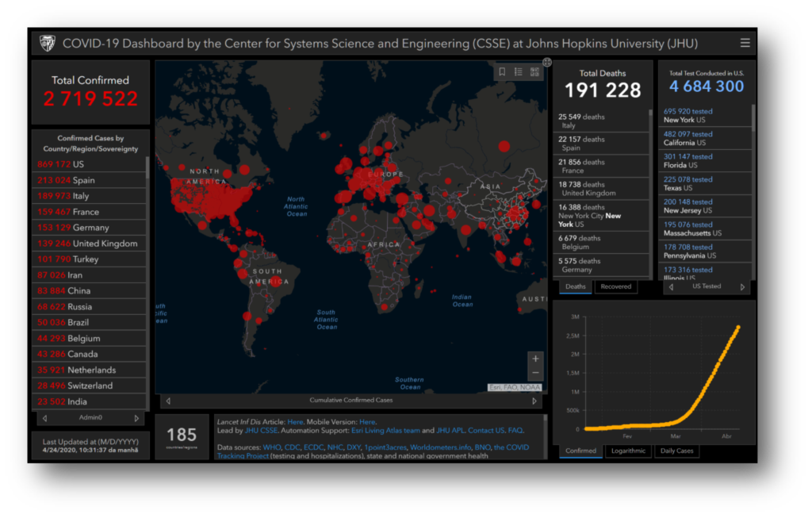Select '87 026 Iran' row
Viewport: 812px width, 518px height.
89,275
